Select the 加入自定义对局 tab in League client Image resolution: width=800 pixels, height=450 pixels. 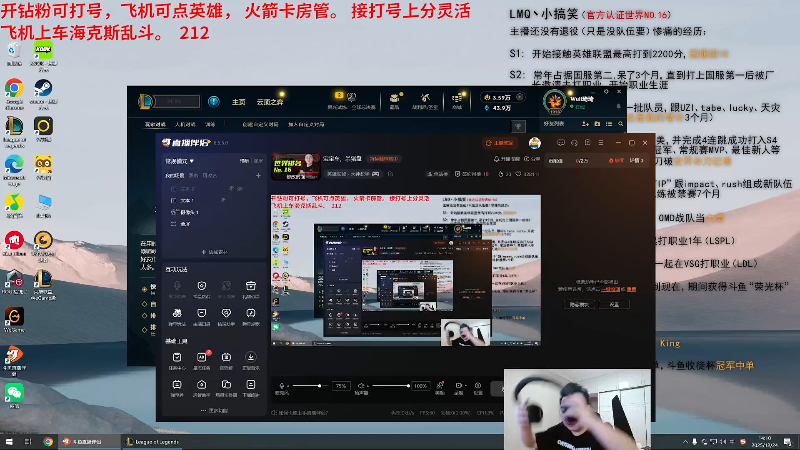tap(306, 124)
